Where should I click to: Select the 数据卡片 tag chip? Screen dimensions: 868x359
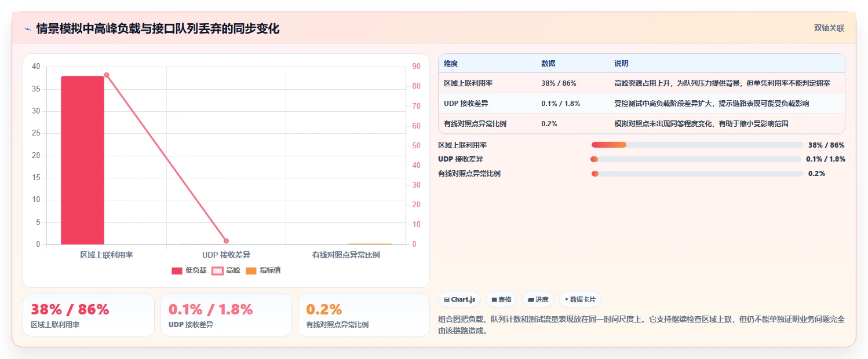pos(580,299)
